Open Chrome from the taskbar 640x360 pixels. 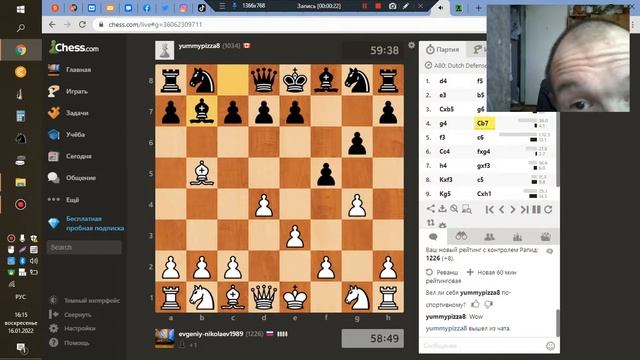tap(21, 50)
